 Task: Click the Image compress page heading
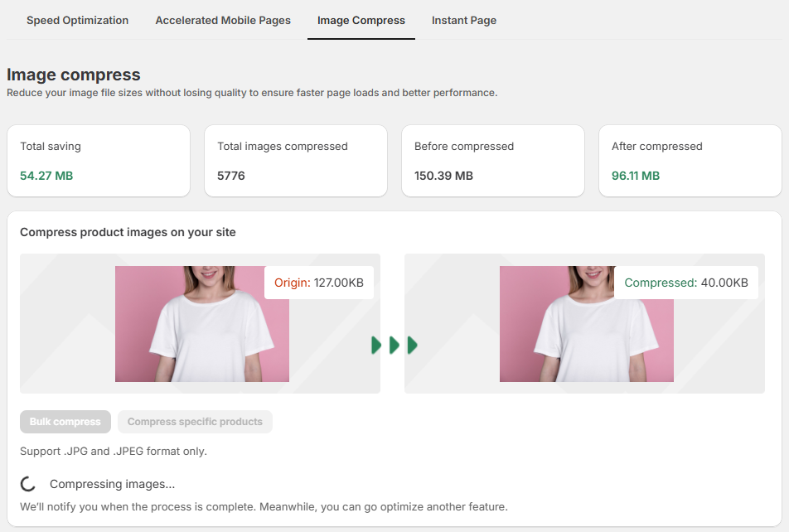(x=74, y=75)
